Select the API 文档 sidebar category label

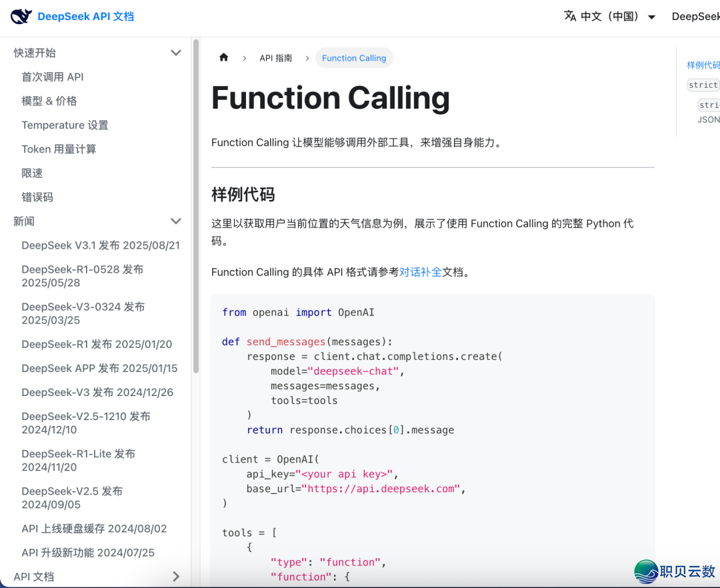tap(33, 577)
